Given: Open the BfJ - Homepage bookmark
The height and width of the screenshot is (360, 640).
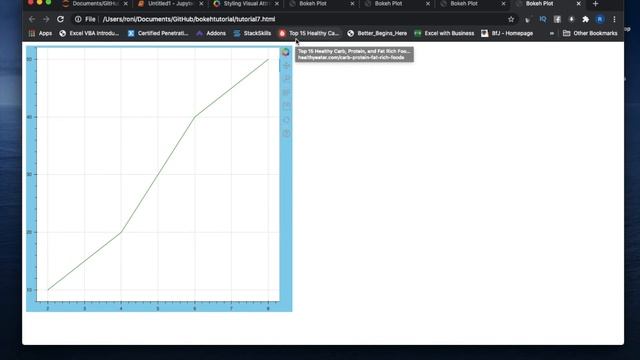Looking at the screenshot, I should click(507, 33).
